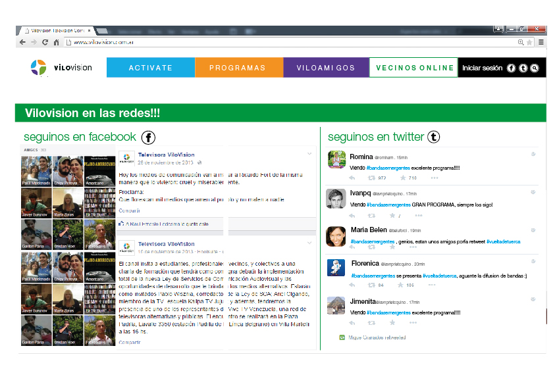
Task: Click the green retweet icon beside "Migue Granados retweeted"
Action: pyautogui.click(x=341, y=336)
